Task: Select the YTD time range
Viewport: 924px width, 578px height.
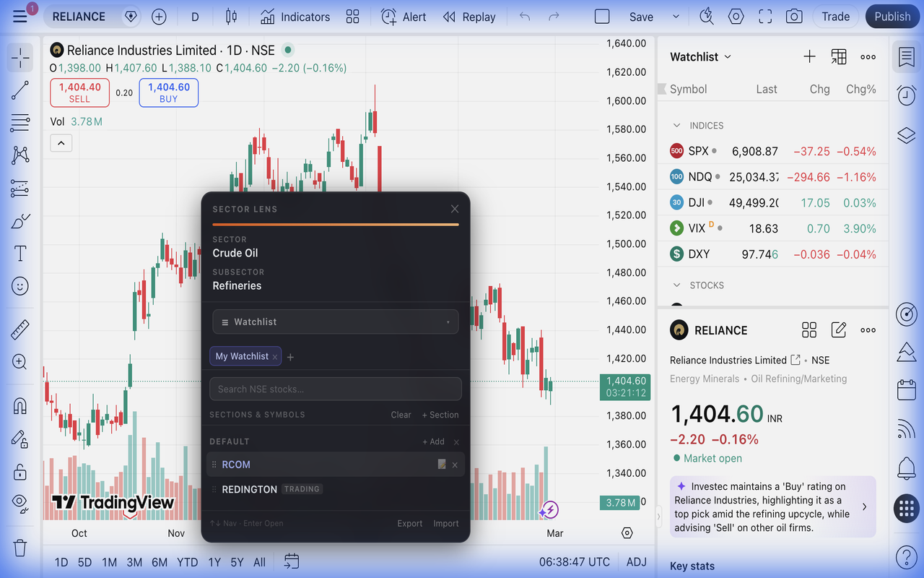Action: tap(188, 562)
